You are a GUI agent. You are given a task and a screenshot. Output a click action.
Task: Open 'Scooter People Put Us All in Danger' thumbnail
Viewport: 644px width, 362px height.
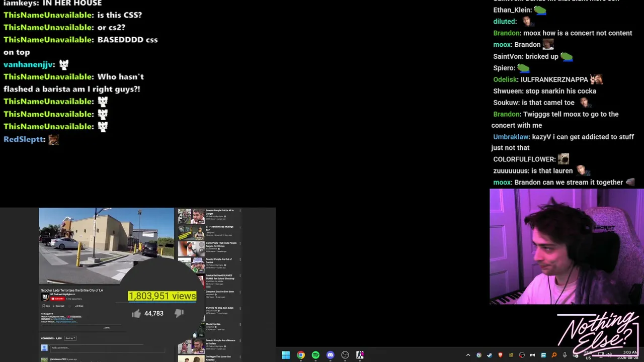point(191,216)
